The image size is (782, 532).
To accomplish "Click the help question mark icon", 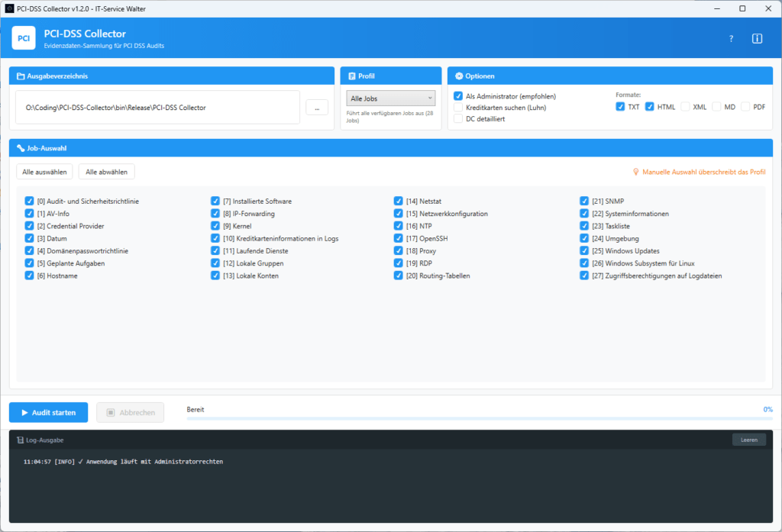I will click(x=730, y=38).
